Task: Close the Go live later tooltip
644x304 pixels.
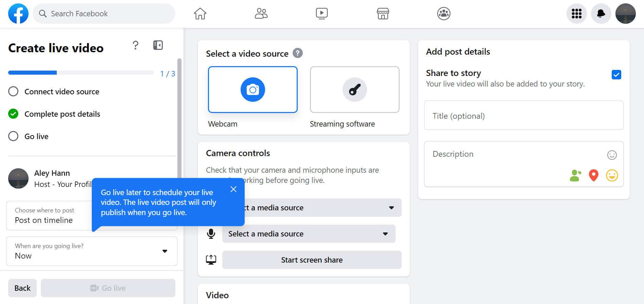Action: click(x=233, y=189)
